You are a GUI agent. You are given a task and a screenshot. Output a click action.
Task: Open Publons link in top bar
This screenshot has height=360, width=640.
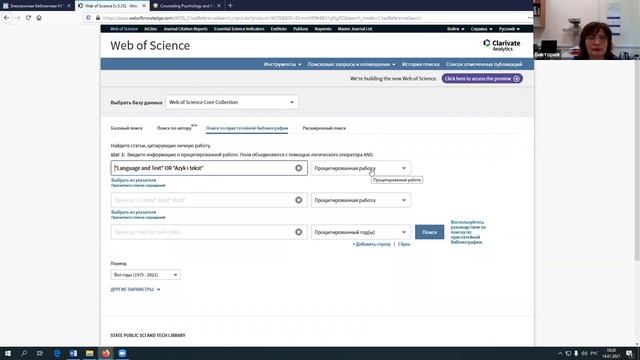[300, 29]
